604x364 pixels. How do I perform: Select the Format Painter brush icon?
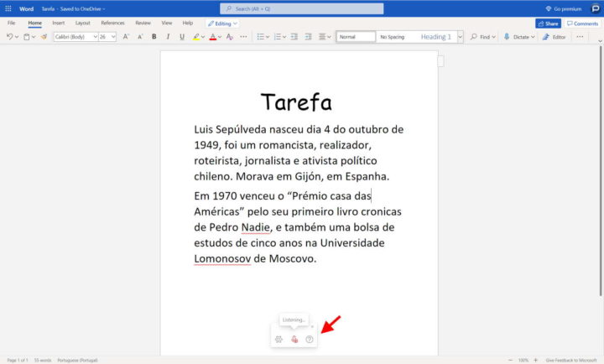tap(44, 37)
